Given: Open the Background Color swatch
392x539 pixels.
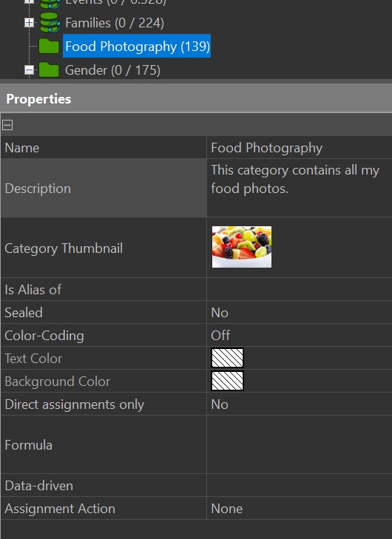Looking at the screenshot, I should 227,381.
